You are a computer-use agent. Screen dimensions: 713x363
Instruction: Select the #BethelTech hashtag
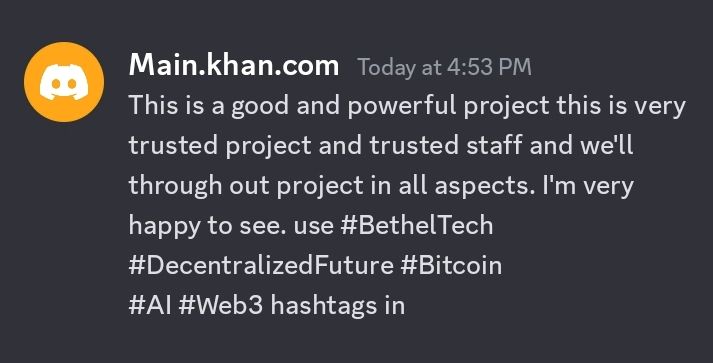[x=417, y=225]
